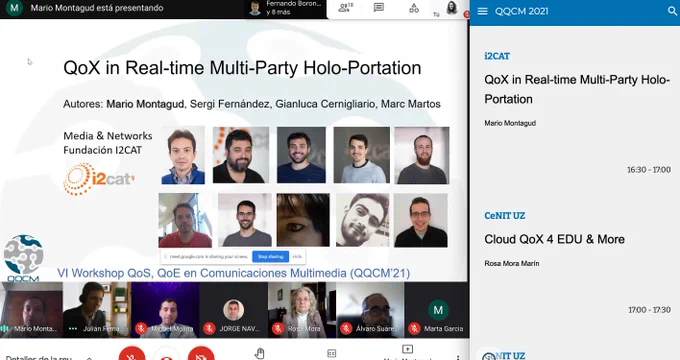Hide the screen sharing notification bar
680x360 pixels.
297,257
